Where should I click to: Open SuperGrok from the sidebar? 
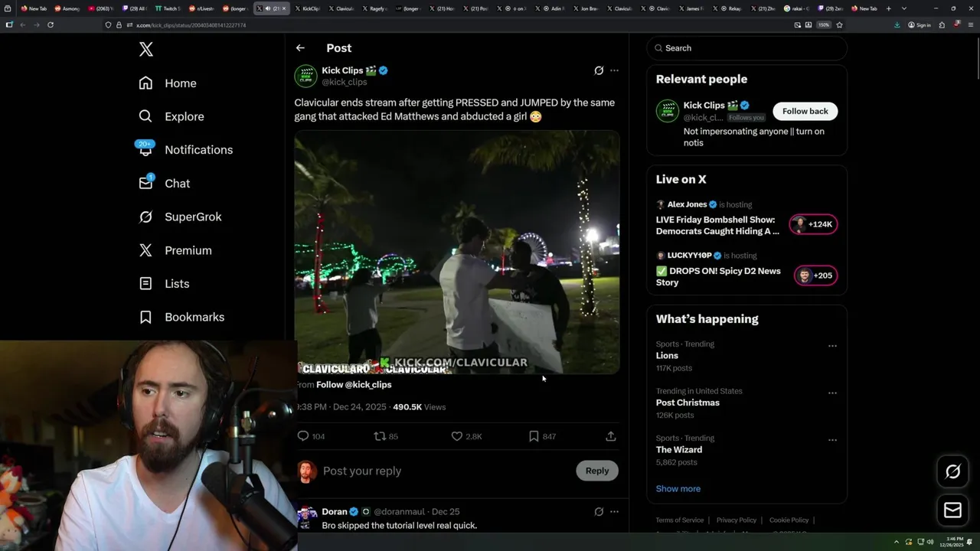pos(181,217)
